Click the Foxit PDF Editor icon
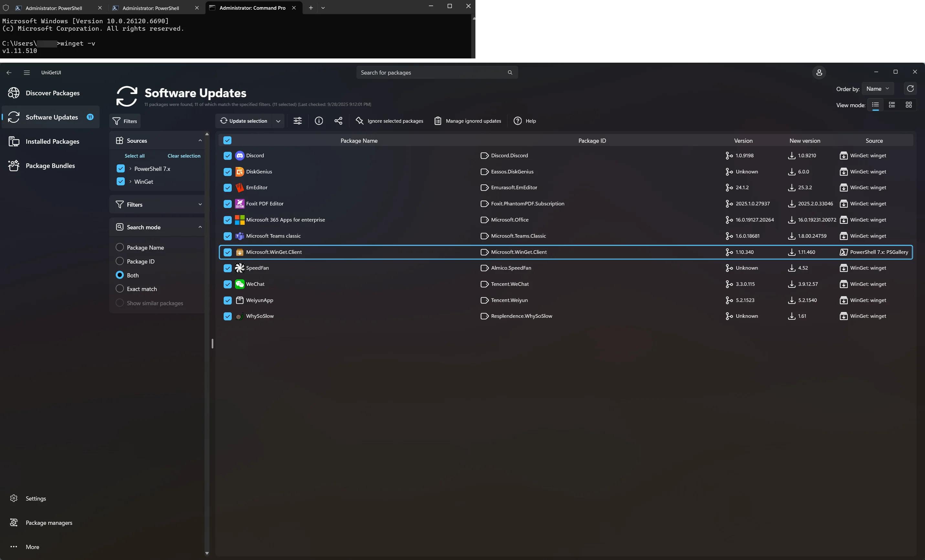Viewport: 925px width, 560px height. point(239,204)
